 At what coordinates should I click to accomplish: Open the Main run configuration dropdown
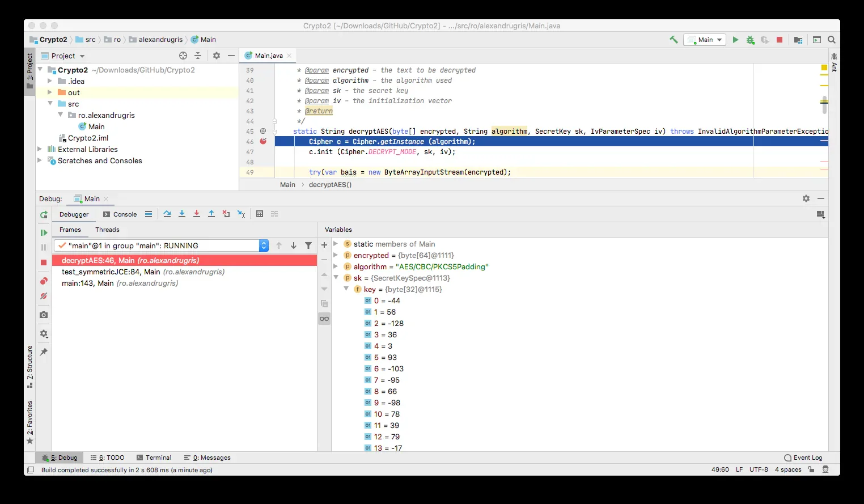tap(705, 40)
